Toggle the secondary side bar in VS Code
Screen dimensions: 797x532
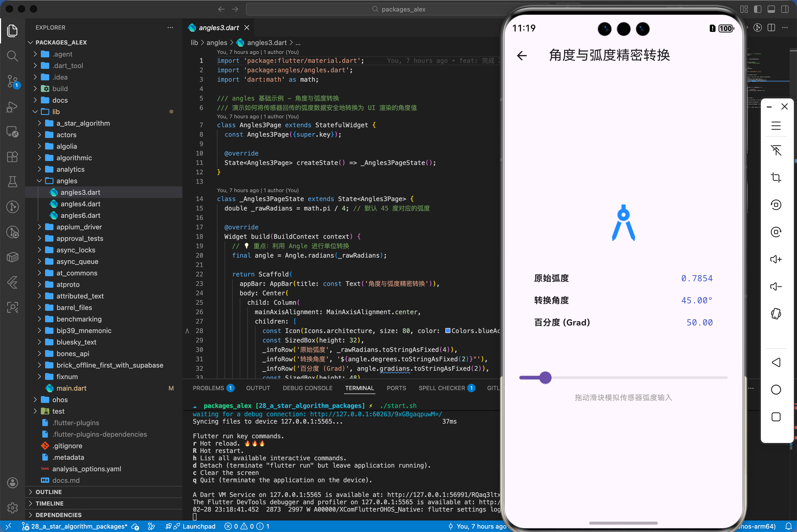point(785,9)
